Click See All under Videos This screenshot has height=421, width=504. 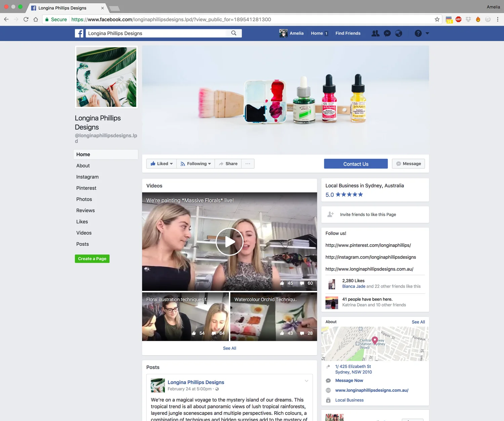229,348
